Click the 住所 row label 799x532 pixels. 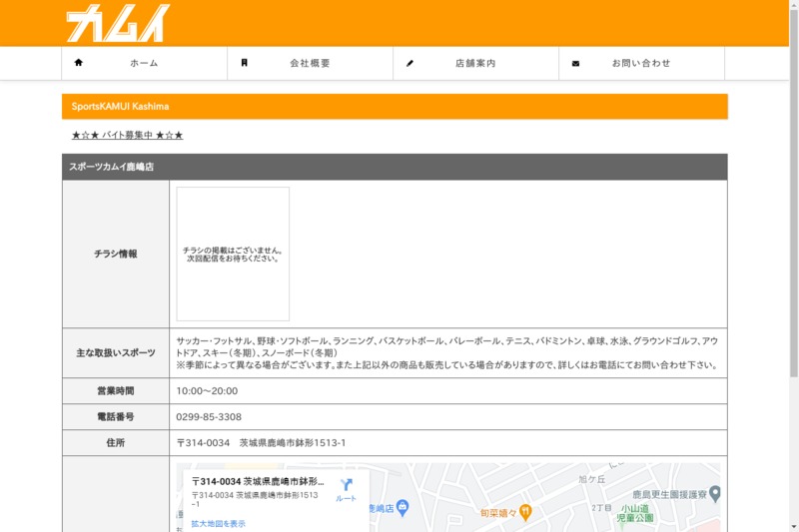[x=116, y=443]
